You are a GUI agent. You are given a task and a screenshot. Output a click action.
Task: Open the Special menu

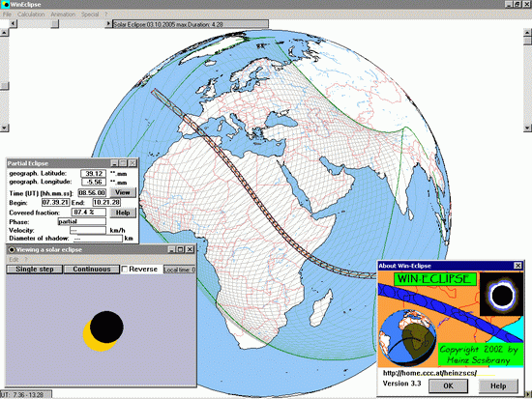click(x=90, y=14)
